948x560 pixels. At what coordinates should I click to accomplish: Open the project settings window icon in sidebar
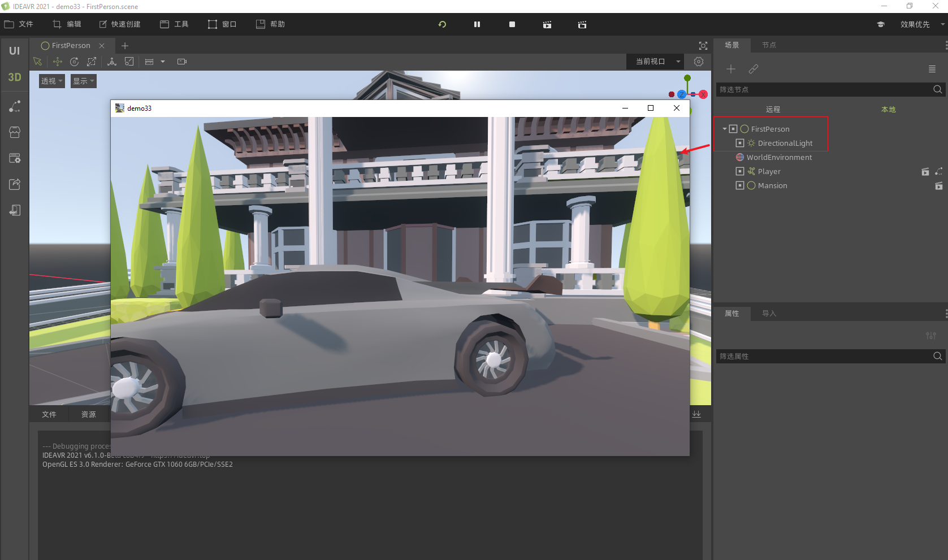(15, 158)
